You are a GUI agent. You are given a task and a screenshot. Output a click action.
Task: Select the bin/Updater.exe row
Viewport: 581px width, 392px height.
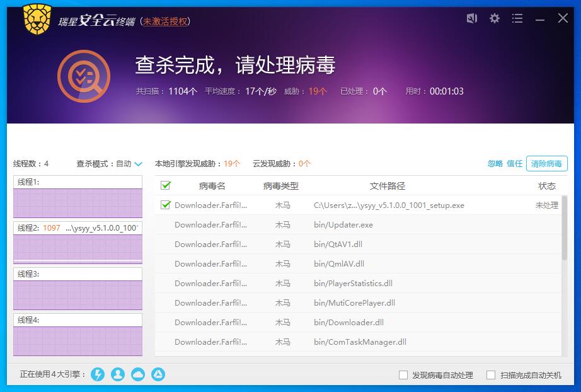click(359, 224)
